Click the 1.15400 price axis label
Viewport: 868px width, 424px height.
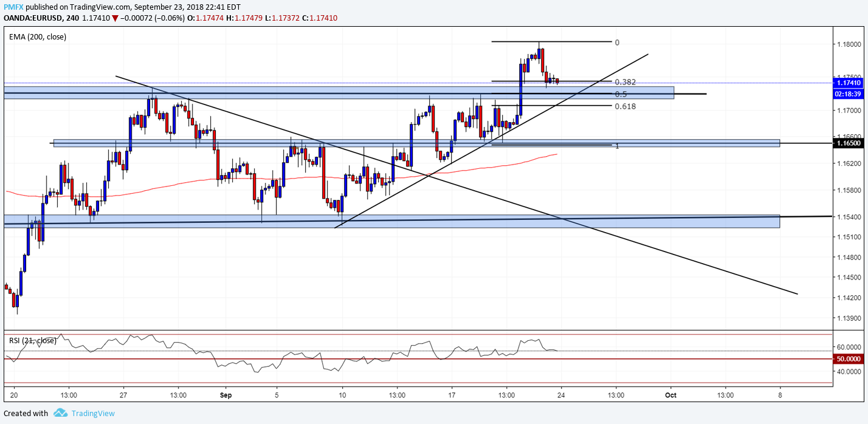point(849,217)
